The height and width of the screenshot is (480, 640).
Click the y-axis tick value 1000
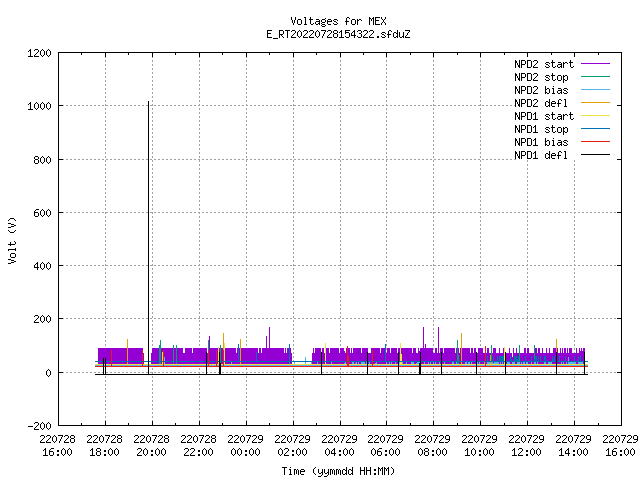(39, 106)
